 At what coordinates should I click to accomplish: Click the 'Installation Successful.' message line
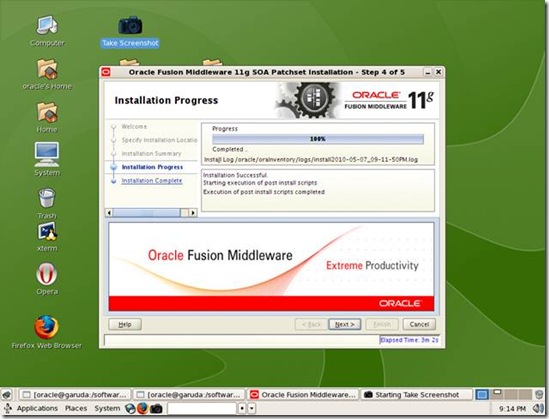(x=235, y=175)
